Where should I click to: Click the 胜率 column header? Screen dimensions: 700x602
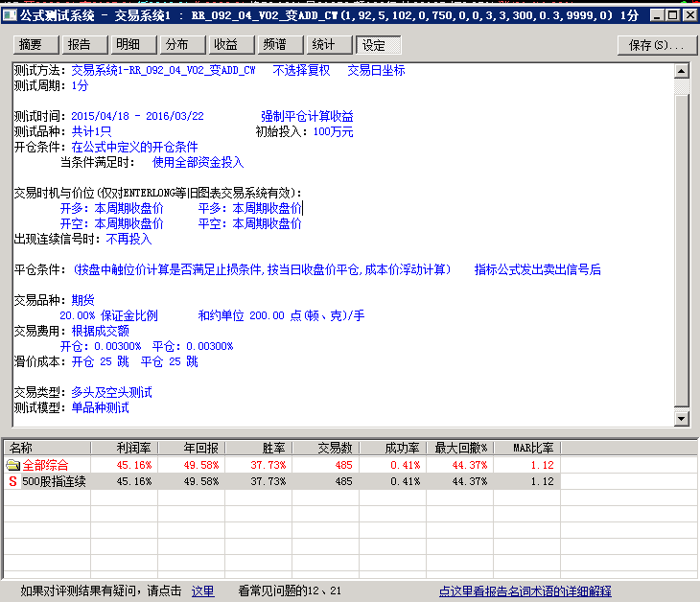259,448
